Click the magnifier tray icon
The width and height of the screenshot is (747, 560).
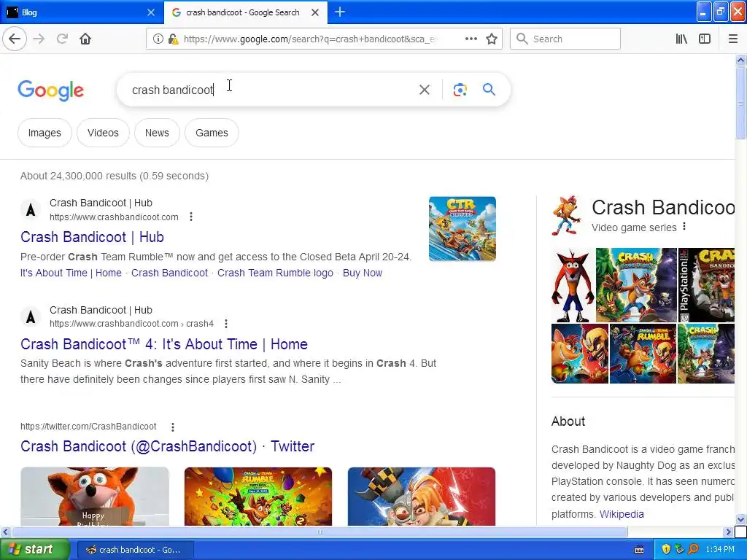(x=693, y=549)
